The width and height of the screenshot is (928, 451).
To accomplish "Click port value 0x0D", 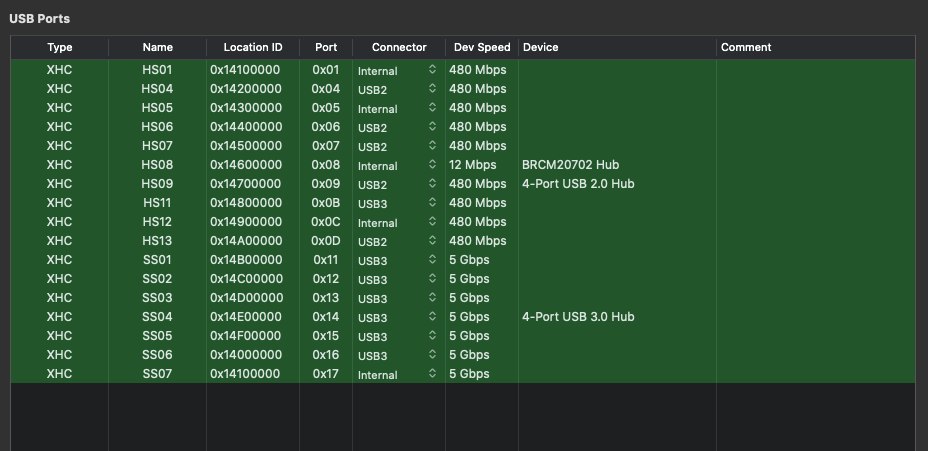I will pyautogui.click(x=326, y=240).
